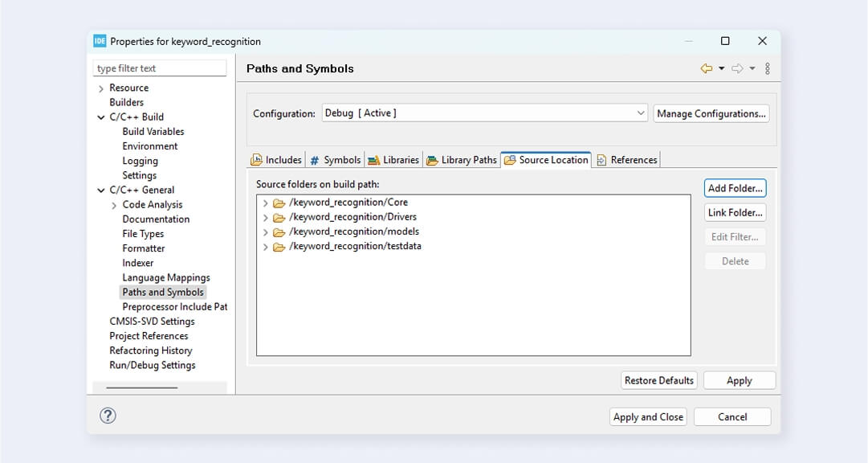The width and height of the screenshot is (868, 463).
Task: Click the forward navigation arrow icon
Action: pos(737,69)
